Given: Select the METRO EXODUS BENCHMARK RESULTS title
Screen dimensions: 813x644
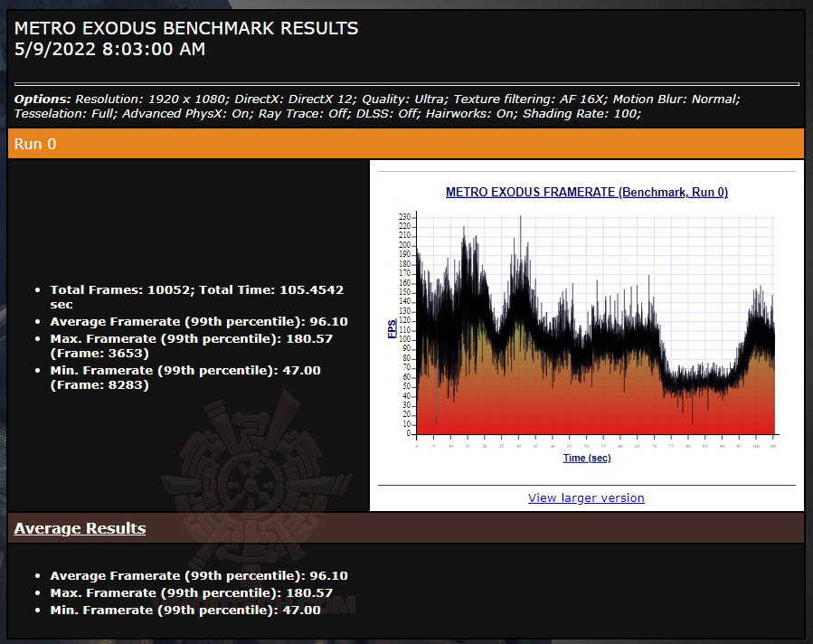Looking at the screenshot, I should click(x=186, y=28).
